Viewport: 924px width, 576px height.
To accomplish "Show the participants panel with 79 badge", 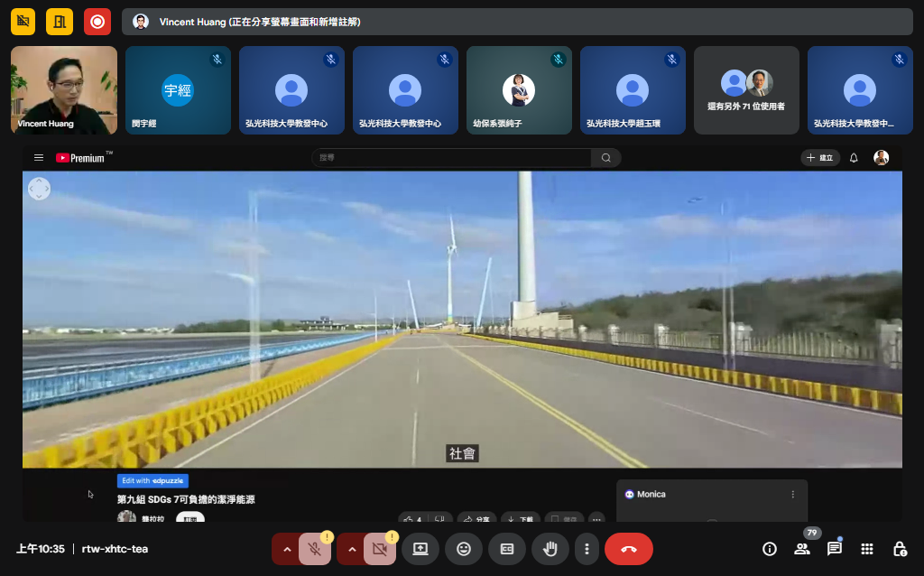I will click(x=802, y=549).
